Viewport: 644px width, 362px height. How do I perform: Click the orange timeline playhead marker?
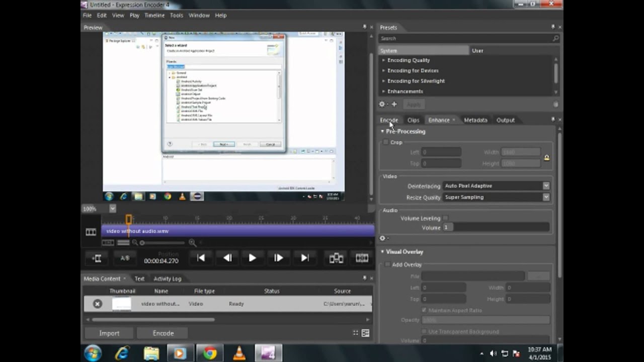point(128,219)
